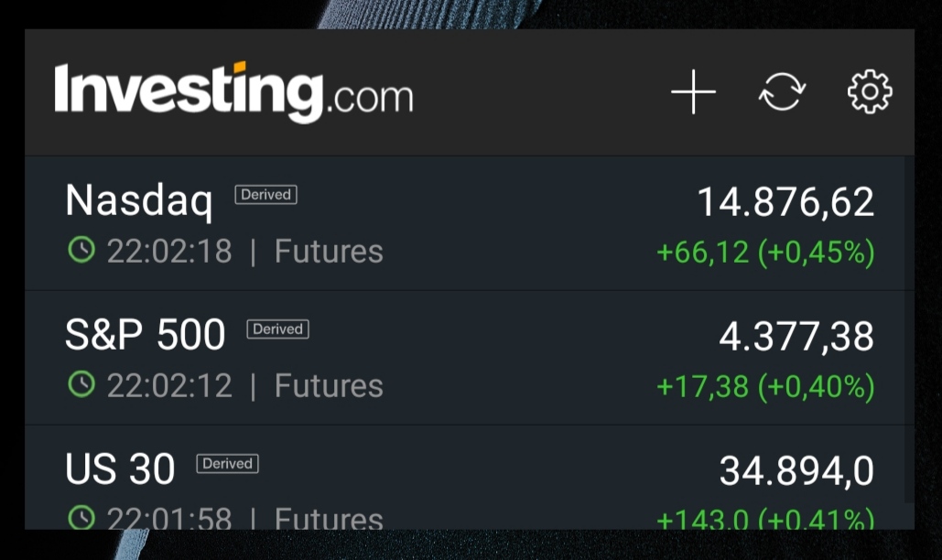Tap the Nasdaq timestamp 22:02:18
The image size is (942, 560).
point(169,251)
